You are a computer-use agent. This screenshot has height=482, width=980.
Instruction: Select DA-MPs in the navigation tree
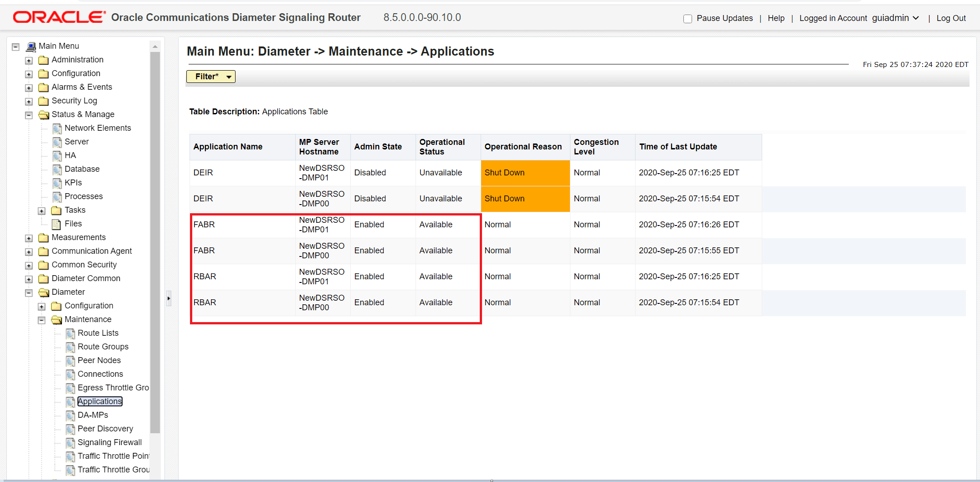[93, 415]
